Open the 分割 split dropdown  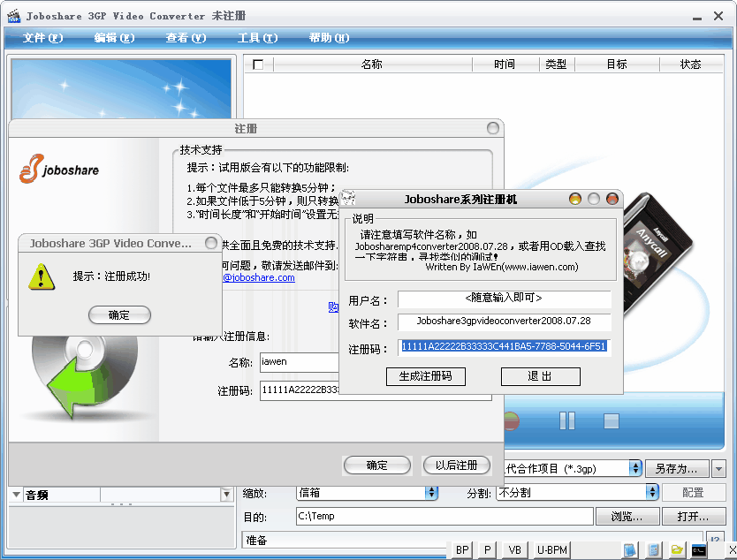tap(652, 493)
